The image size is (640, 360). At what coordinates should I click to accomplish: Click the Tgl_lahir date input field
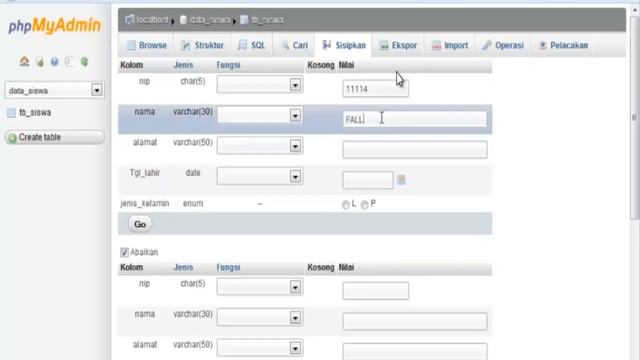(x=368, y=180)
